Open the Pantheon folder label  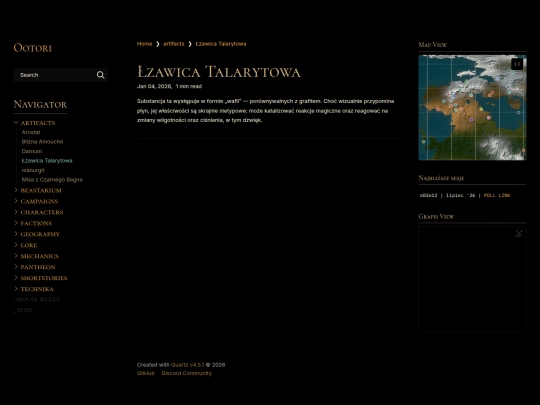point(38,267)
